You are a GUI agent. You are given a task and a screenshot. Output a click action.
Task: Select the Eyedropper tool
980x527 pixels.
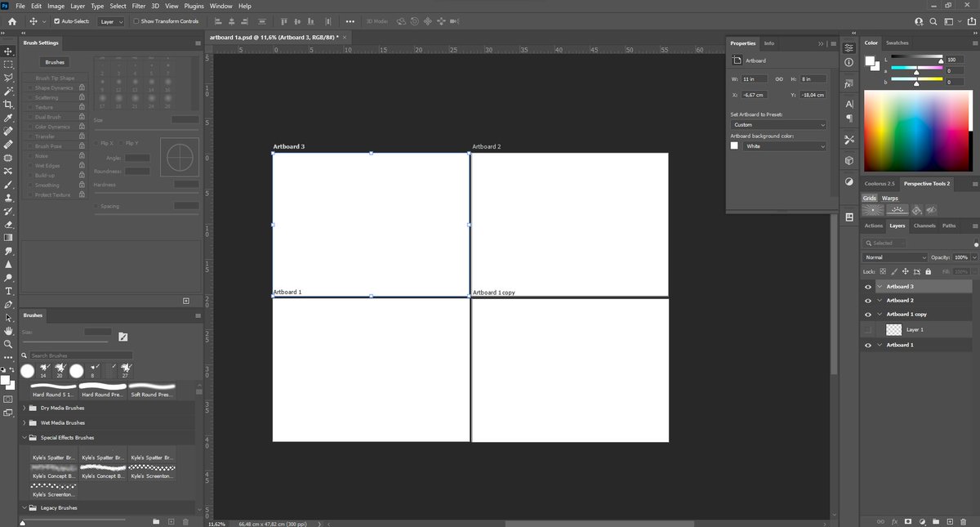pos(8,118)
